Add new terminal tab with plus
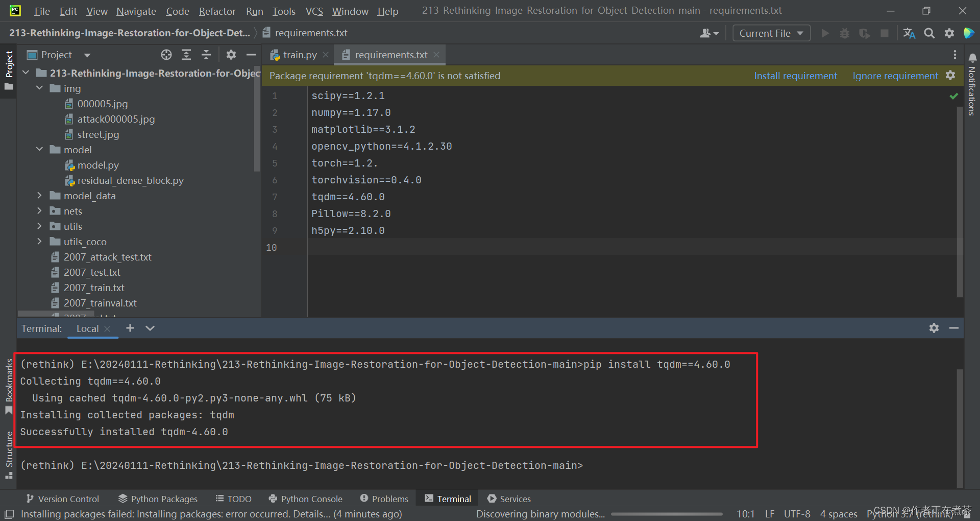The width and height of the screenshot is (980, 521). point(130,328)
